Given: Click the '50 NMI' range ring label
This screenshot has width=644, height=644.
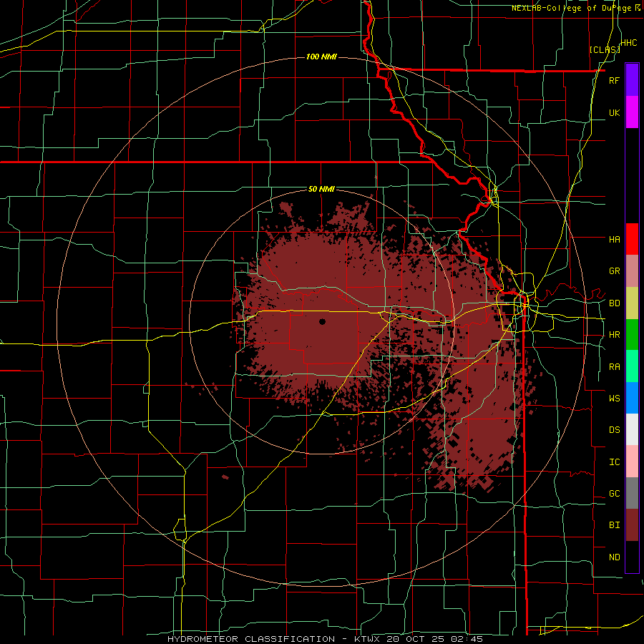Looking at the screenshot, I should pyautogui.click(x=321, y=190).
